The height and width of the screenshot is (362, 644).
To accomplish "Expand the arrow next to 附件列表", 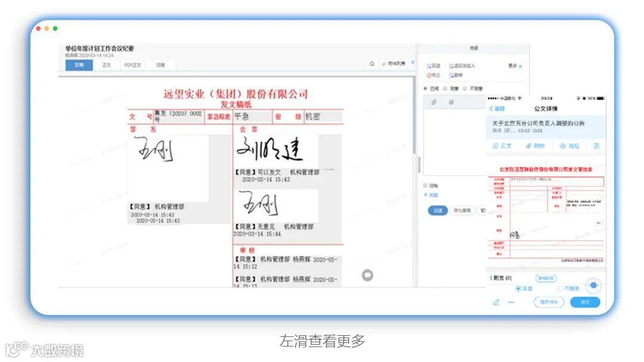I will point(413,63).
